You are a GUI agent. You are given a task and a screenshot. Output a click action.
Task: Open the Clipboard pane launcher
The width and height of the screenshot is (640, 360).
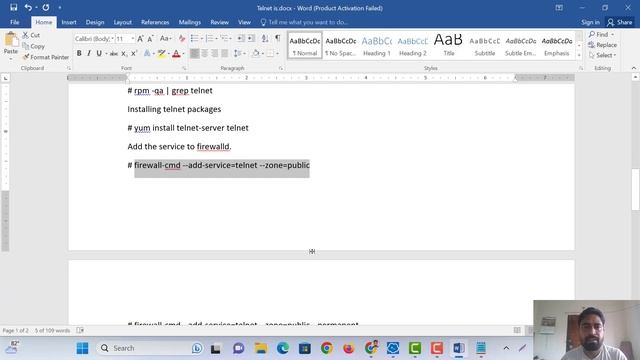(x=69, y=68)
